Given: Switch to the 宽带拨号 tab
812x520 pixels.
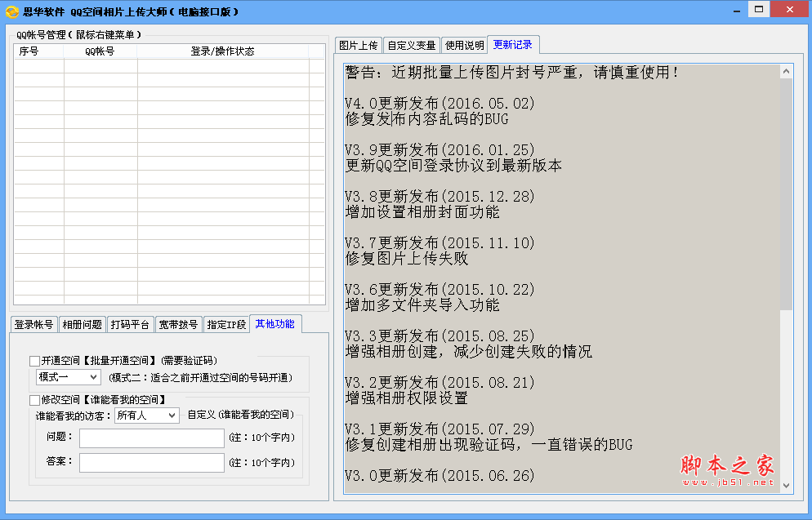Looking at the screenshot, I should pos(178,324).
